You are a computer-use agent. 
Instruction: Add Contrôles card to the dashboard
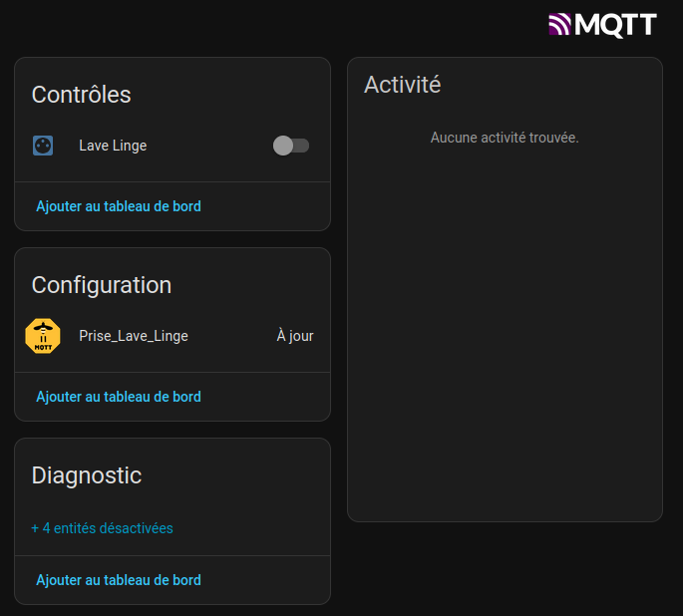119,206
